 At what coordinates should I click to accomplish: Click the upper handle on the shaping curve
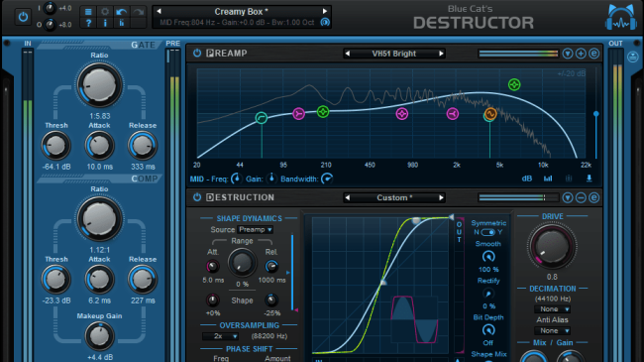coord(416,220)
